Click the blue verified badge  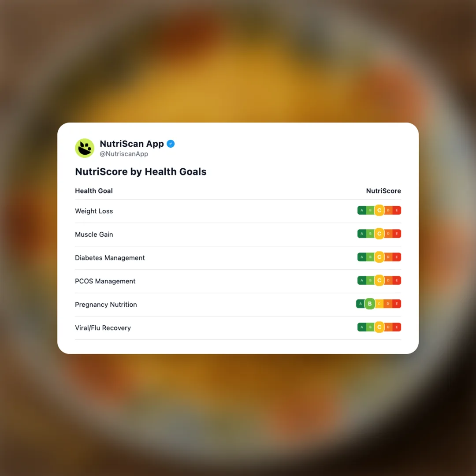pos(171,144)
